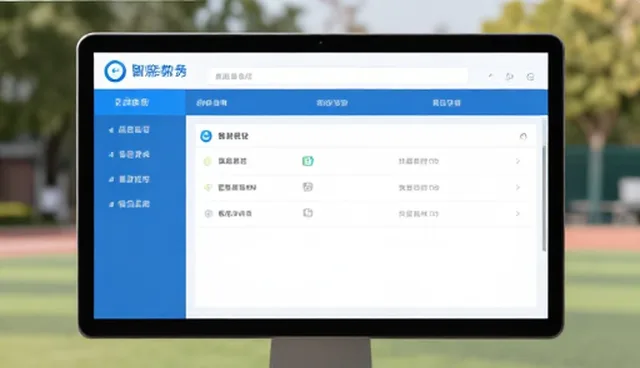
Task: Click the small arrow icon beside search bar
Action: 491,76
